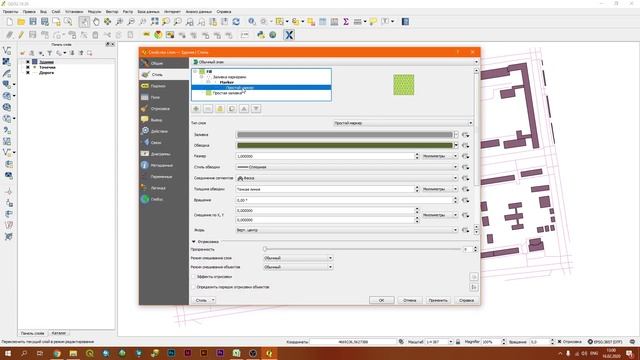Add symbol layer with green plus button
Viewport: 640px width, 360px height.
tap(196, 109)
